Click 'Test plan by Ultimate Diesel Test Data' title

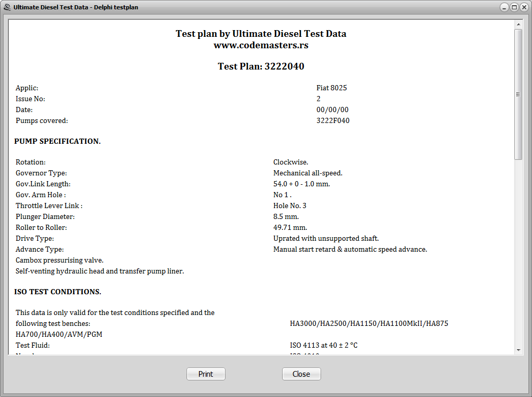click(261, 34)
